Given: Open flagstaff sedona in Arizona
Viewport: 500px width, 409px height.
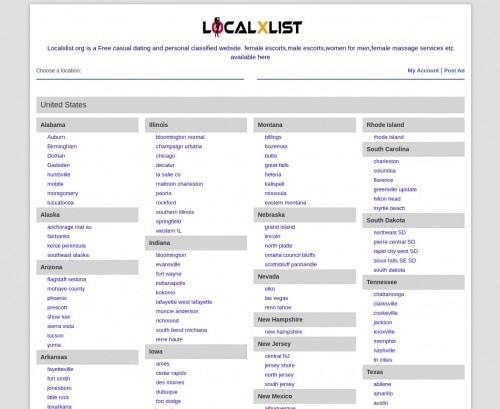Looking at the screenshot, I should tap(67, 279).
